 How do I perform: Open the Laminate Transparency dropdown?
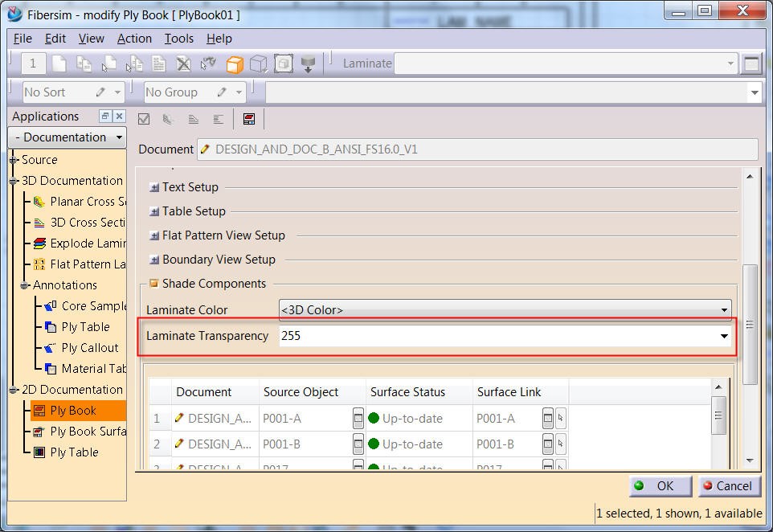click(723, 336)
